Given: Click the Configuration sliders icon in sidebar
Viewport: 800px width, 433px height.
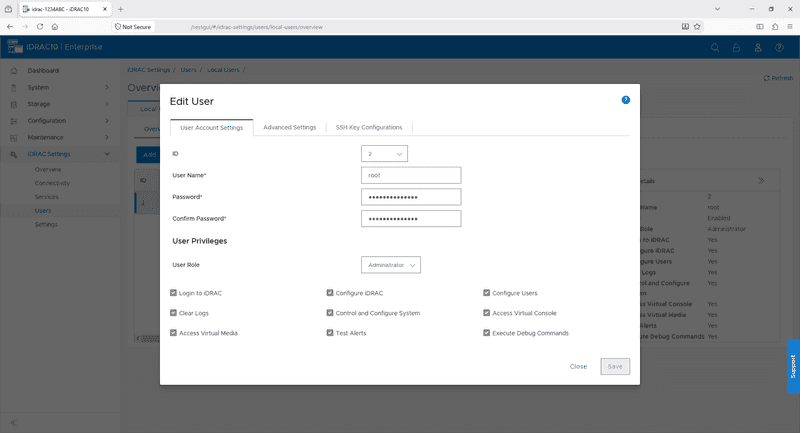Looking at the screenshot, I should (x=14, y=121).
